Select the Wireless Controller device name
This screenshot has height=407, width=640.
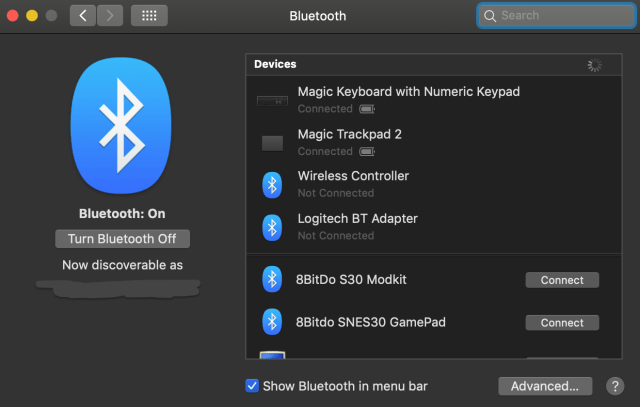(353, 176)
